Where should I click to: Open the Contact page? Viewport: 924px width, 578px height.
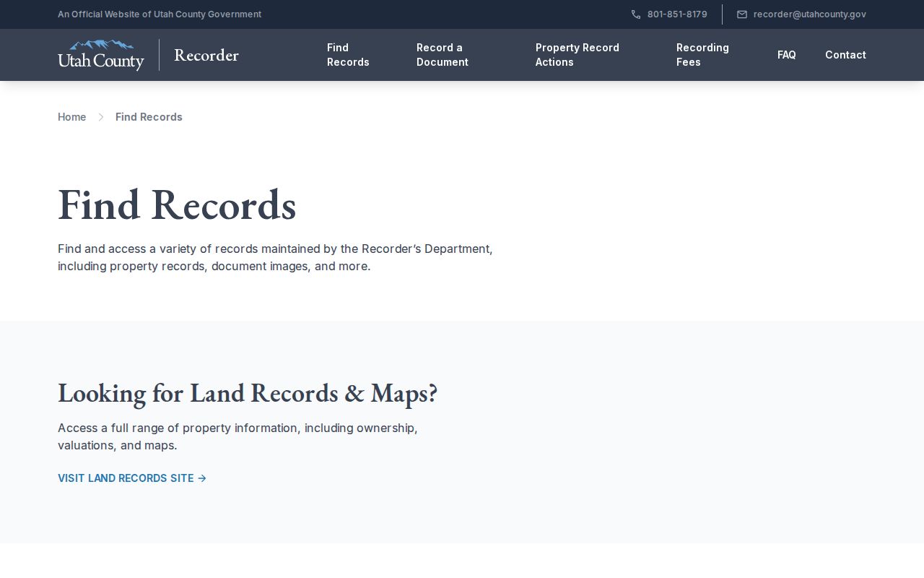[x=845, y=55]
